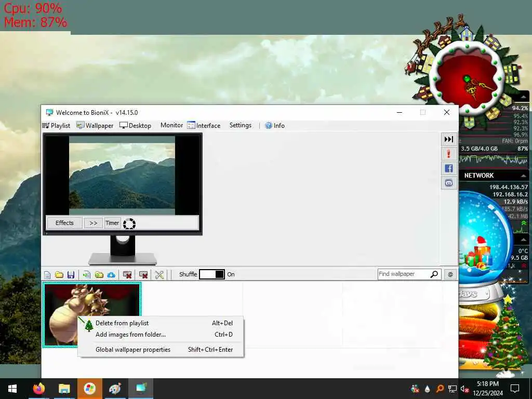This screenshot has height=399, width=532.
Task: Open the network tray icon
Action: (453, 389)
